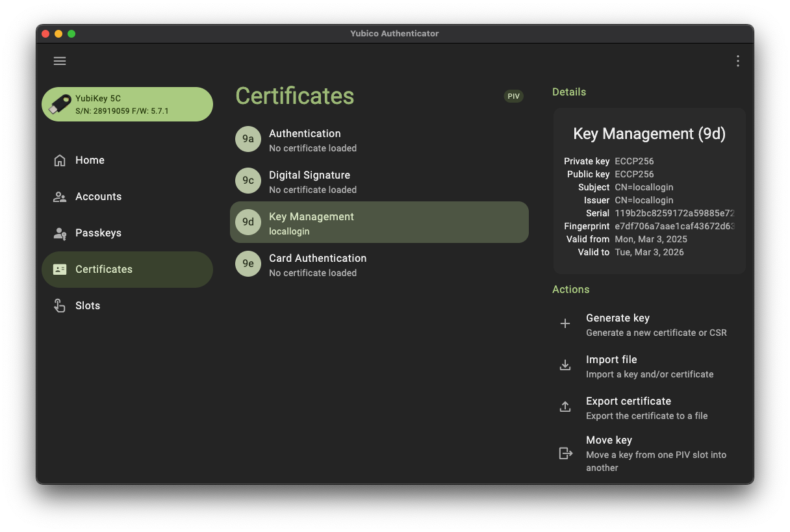Click the Move key arrow icon
Viewport: 790px width, 532px height.
566,453
